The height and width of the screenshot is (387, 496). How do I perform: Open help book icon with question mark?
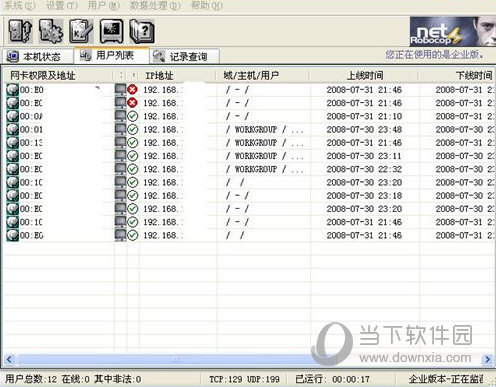point(142,31)
